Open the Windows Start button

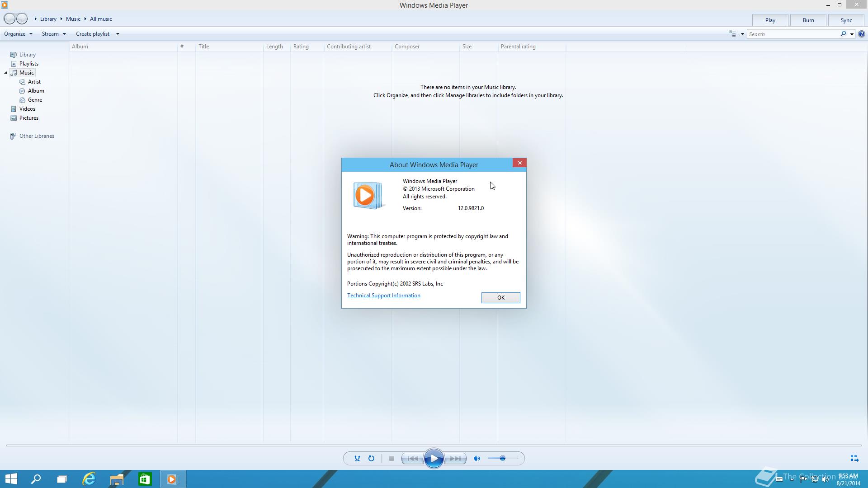pos(11,479)
